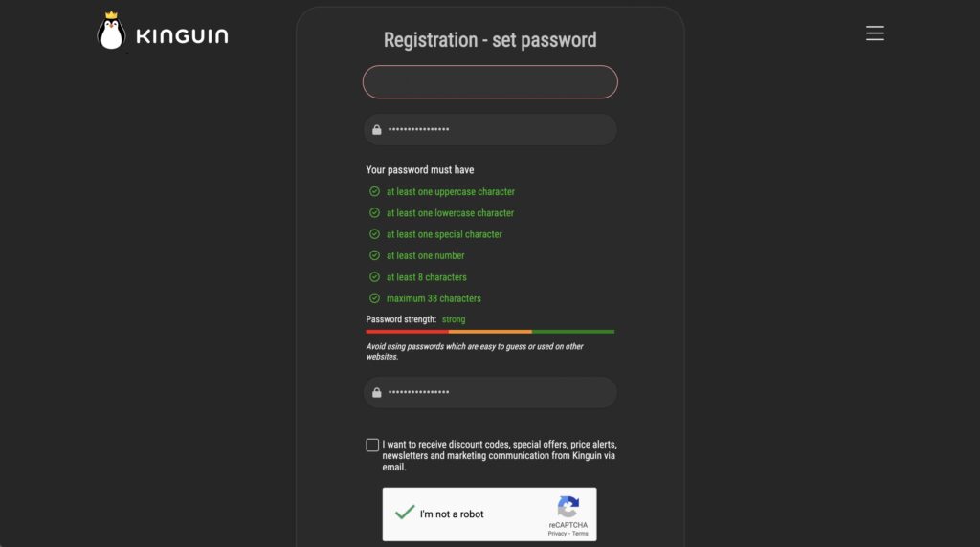Toggle the 'I'm not a robot' checkbox

[405, 514]
